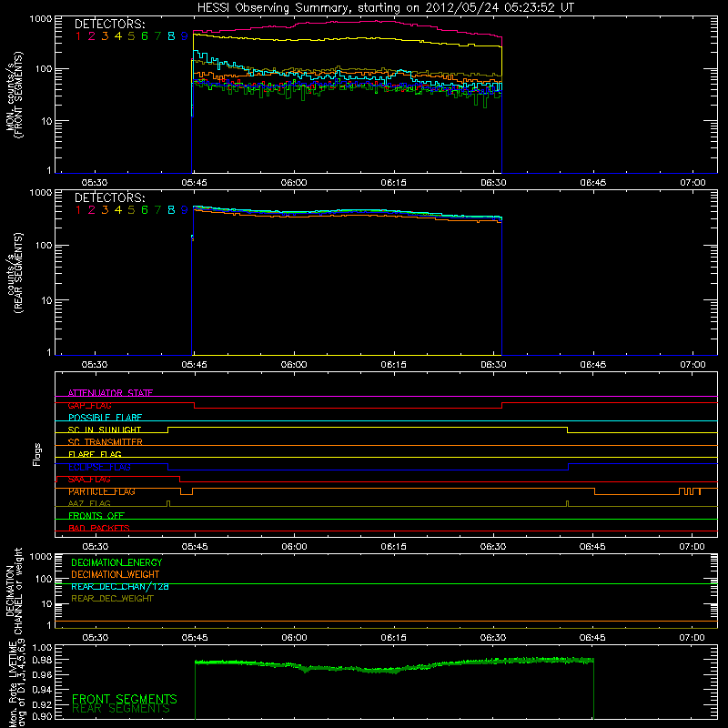Select detector 9 legend number in front segments panel
The width and height of the screenshot is (728, 728).
pos(185,35)
